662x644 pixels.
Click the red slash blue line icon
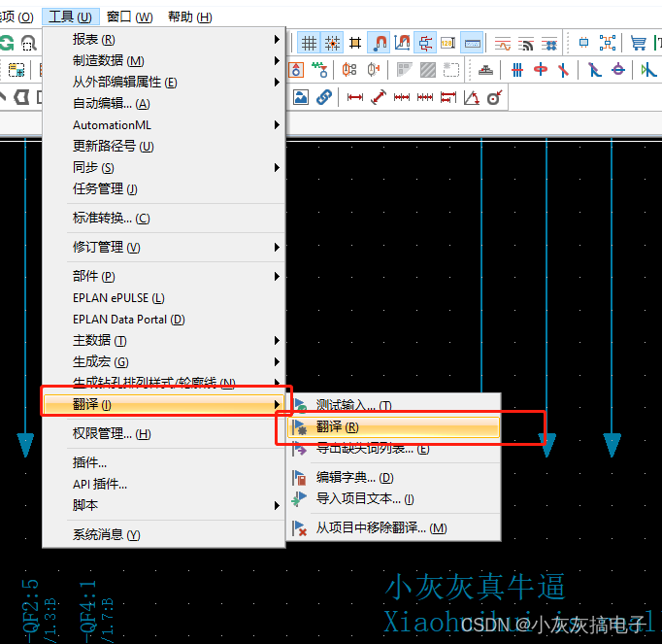[563, 70]
